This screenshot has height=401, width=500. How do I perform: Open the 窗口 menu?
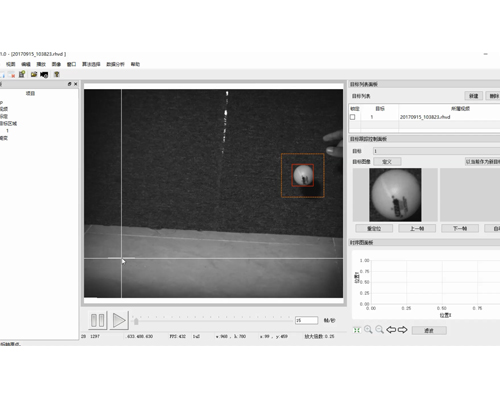click(x=71, y=64)
